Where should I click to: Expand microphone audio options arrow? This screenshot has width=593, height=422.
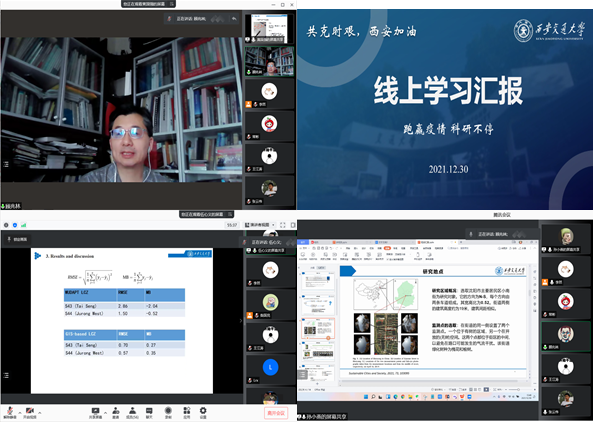point(20,412)
